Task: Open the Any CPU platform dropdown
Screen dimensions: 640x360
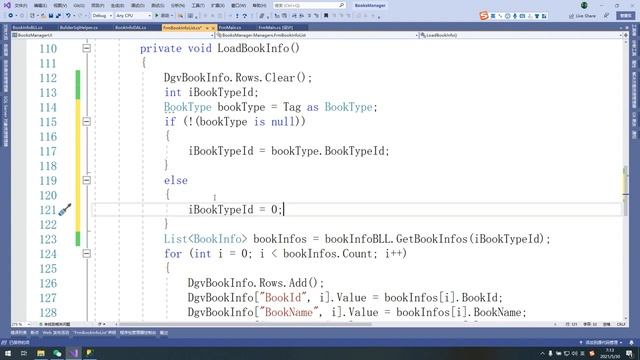Action: [133, 16]
